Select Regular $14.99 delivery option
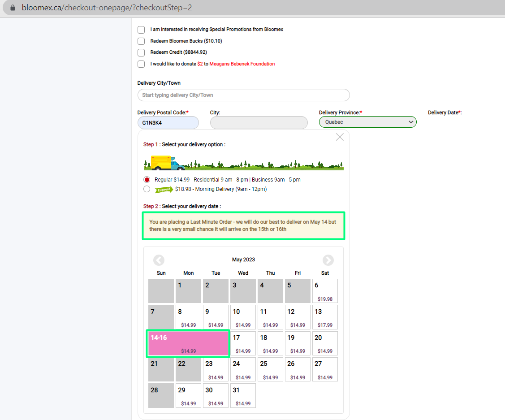 click(x=147, y=180)
